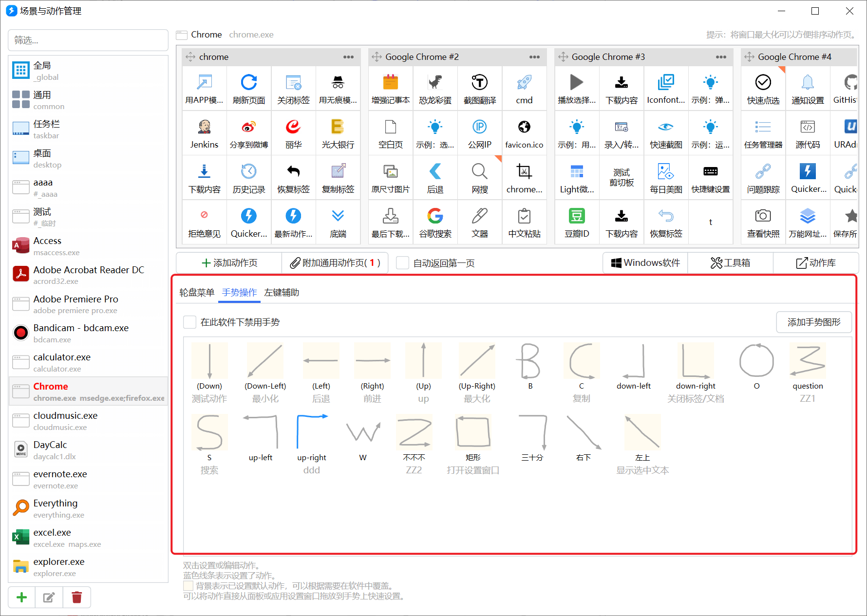Screen dimensions: 867x616
Task: Select the 光大银行 action icon
Action: (x=338, y=127)
